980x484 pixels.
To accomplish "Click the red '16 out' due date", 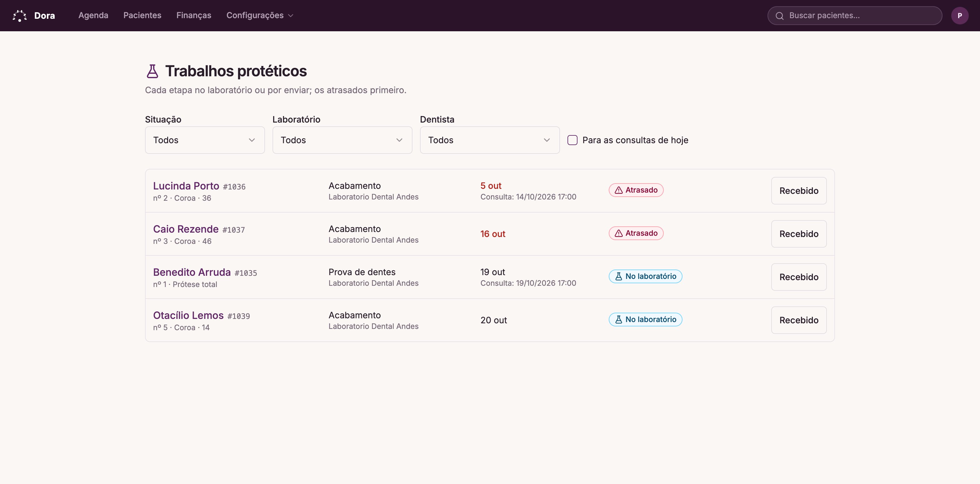I will 493,234.
